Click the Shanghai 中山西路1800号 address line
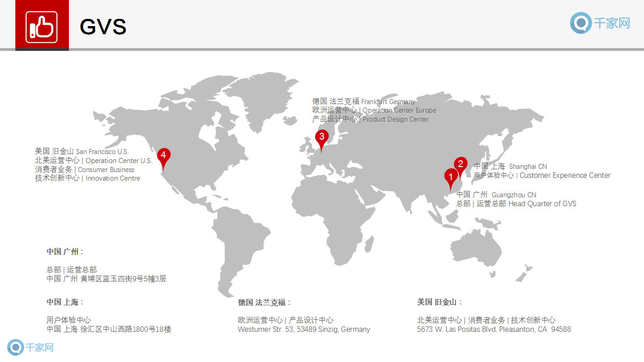Screen dimensions: 644x362 pyautogui.click(x=109, y=330)
